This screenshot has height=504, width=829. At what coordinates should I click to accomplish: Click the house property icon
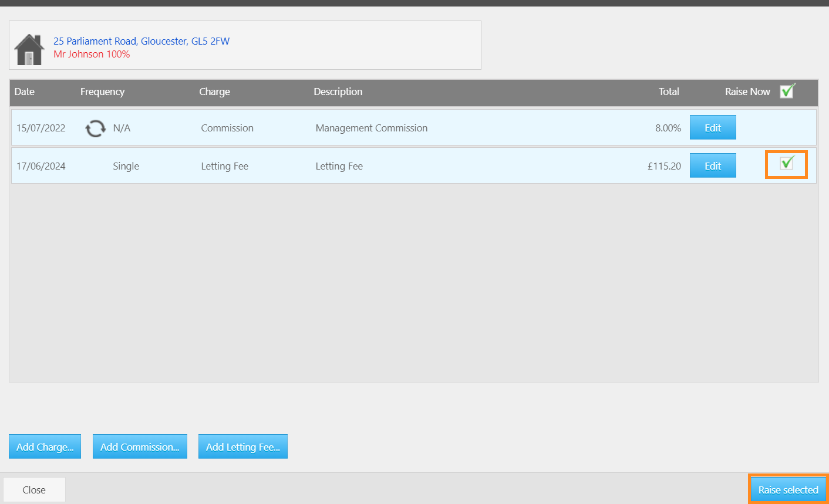click(x=29, y=49)
